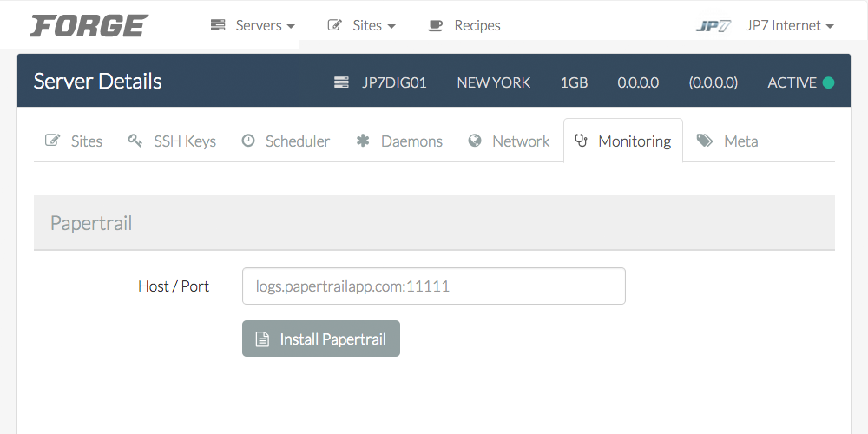This screenshot has height=434, width=868.
Task: Click the Host / Port label
Action: coord(174,286)
